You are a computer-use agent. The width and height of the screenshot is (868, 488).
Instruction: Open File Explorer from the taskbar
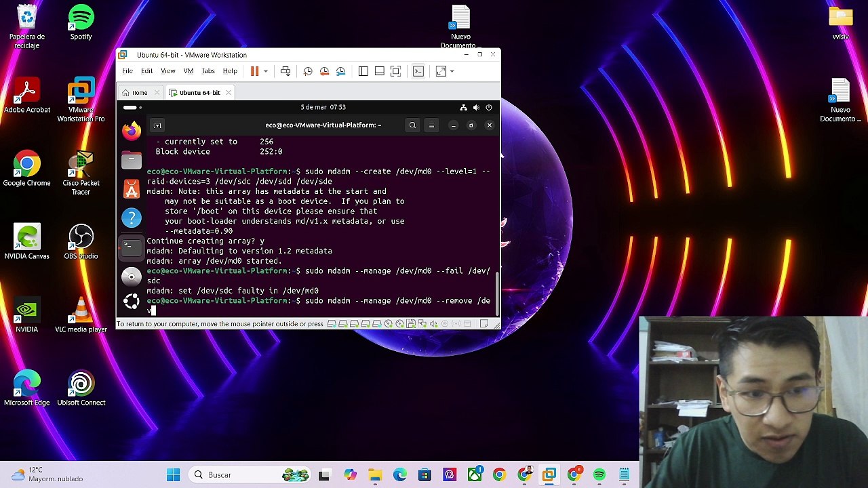coord(374,474)
